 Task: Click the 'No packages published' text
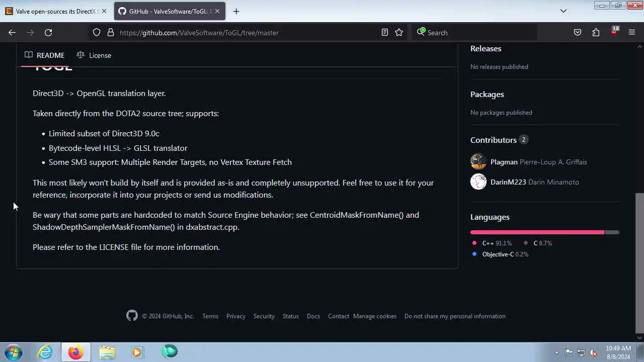(501, 113)
